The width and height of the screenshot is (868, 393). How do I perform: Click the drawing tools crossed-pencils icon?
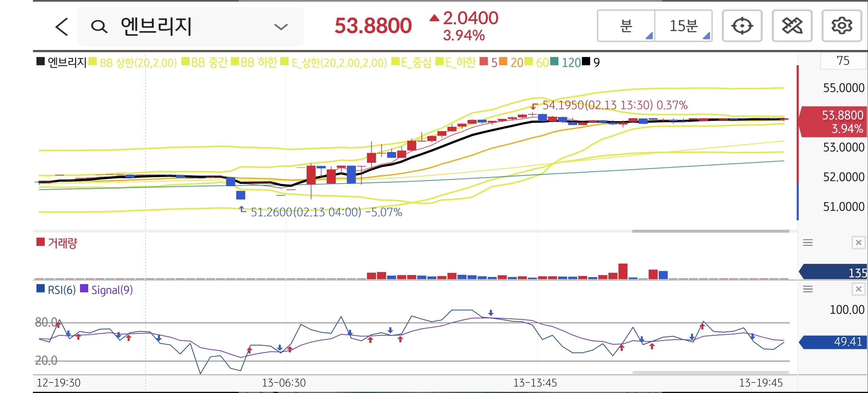click(792, 26)
